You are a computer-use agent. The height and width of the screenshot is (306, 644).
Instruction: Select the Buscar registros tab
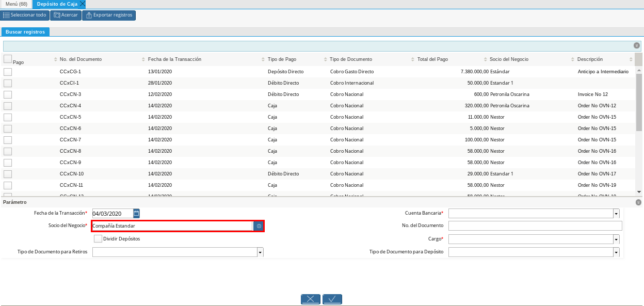pyautogui.click(x=25, y=32)
